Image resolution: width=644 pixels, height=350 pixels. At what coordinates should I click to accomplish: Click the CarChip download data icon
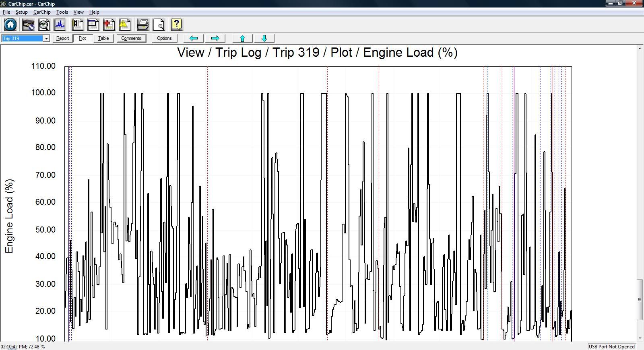click(x=28, y=25)
